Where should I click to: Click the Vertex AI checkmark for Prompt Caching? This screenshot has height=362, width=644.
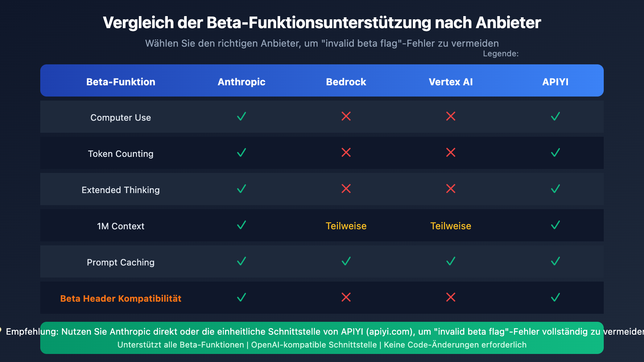[451, 261]
